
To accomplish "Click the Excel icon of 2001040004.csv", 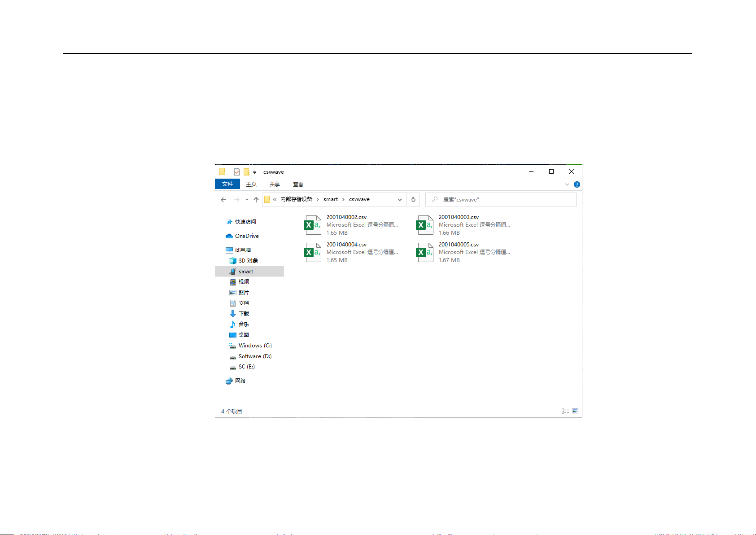I will (313, 252).
